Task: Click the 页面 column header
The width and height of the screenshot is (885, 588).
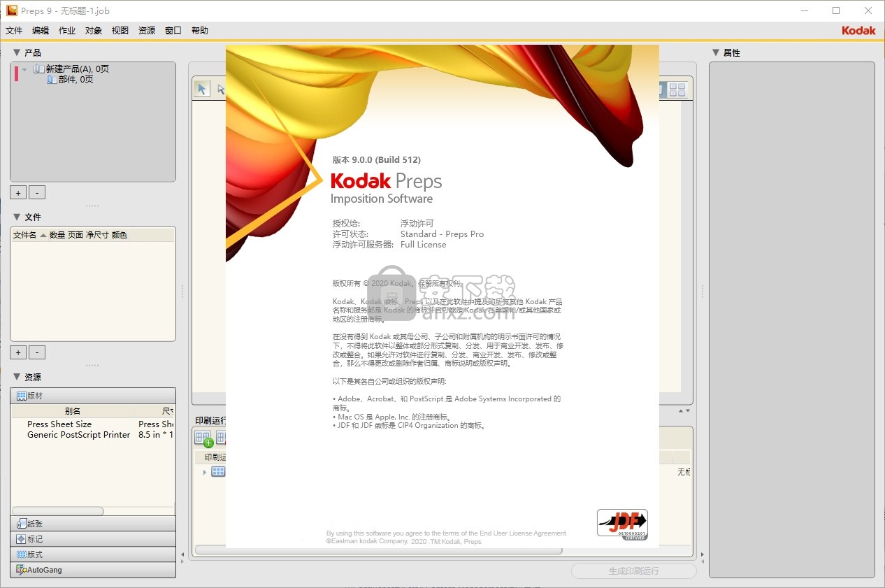Action: click(x=75, y=236)
